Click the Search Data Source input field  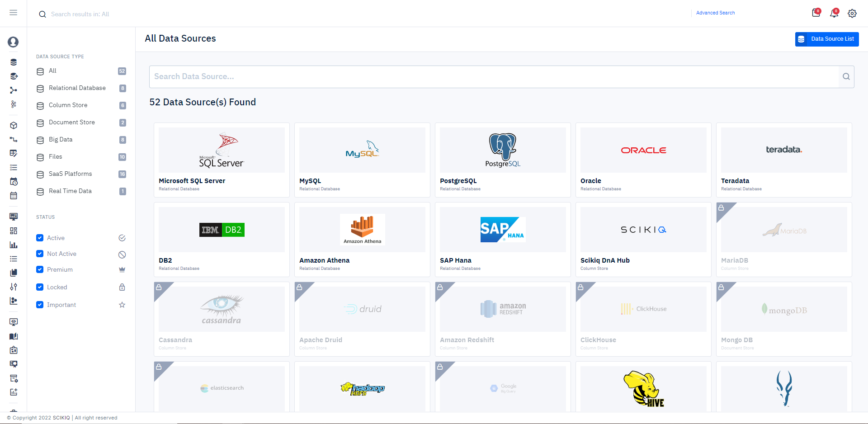494,77
